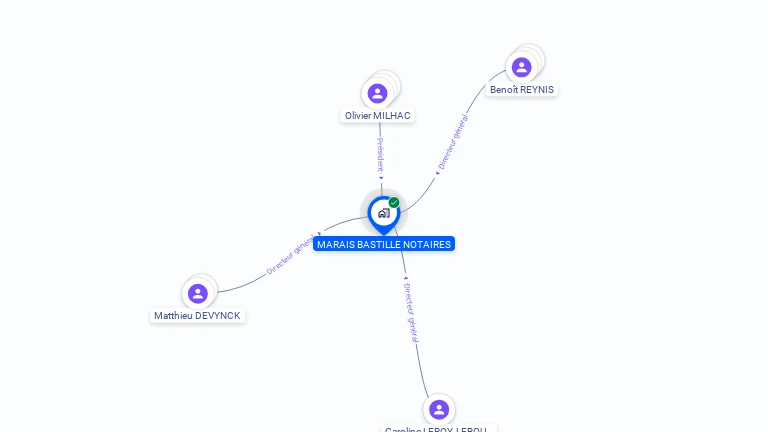Click the green verified checkmark badge
This screenshot has height=432, width=768.
click(x=394, y=202)
